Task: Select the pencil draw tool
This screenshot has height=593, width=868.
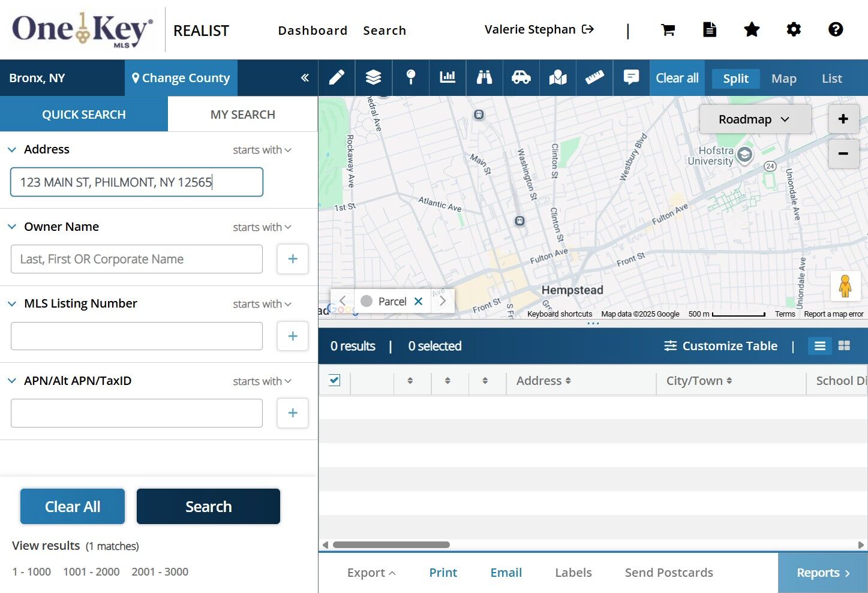Action: [337, 77]
